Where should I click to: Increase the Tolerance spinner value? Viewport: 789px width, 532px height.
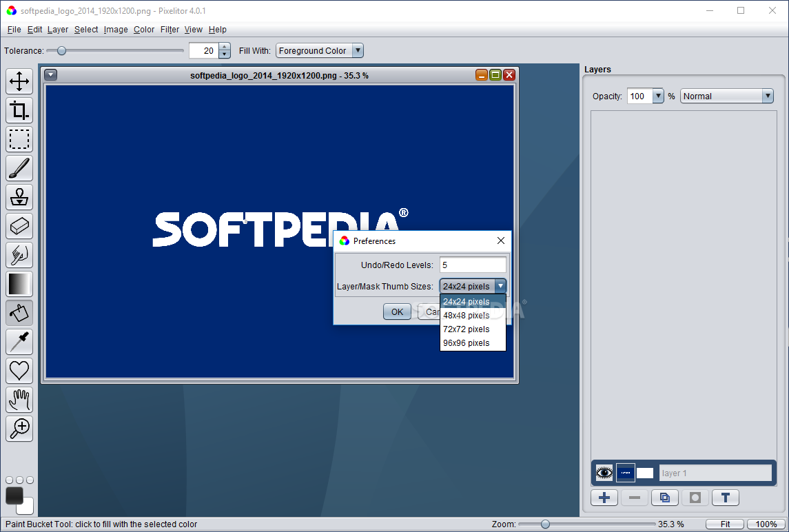[225, 47]
